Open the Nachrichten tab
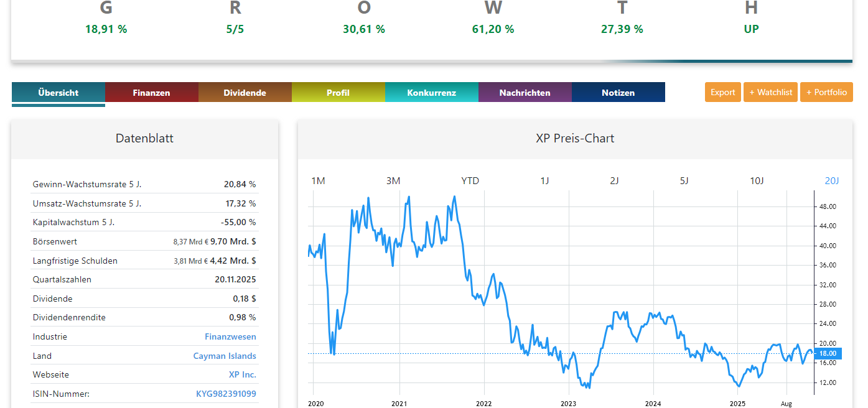 [x=525, y=92]
